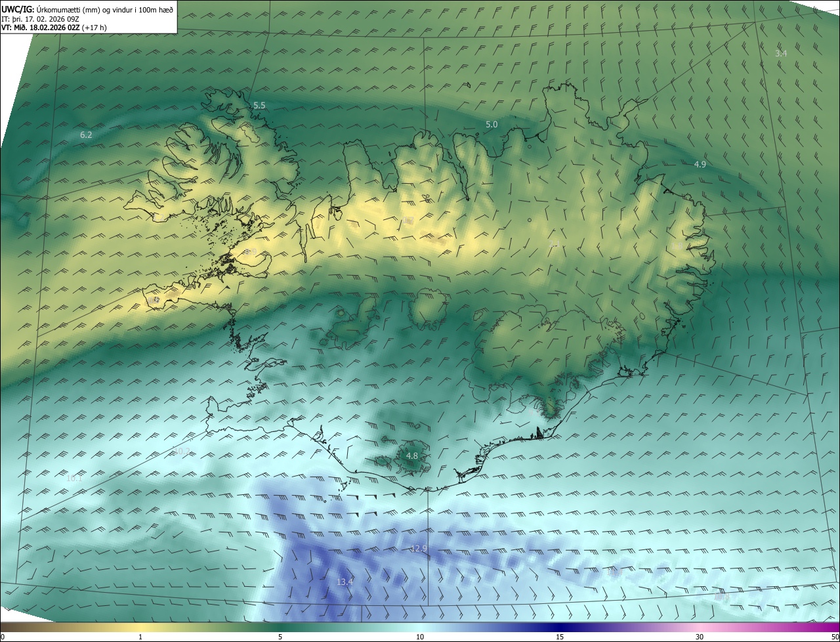Click the '10' tick label on the color scale
This screenshot has width=840, height=642.
[420, 637]
